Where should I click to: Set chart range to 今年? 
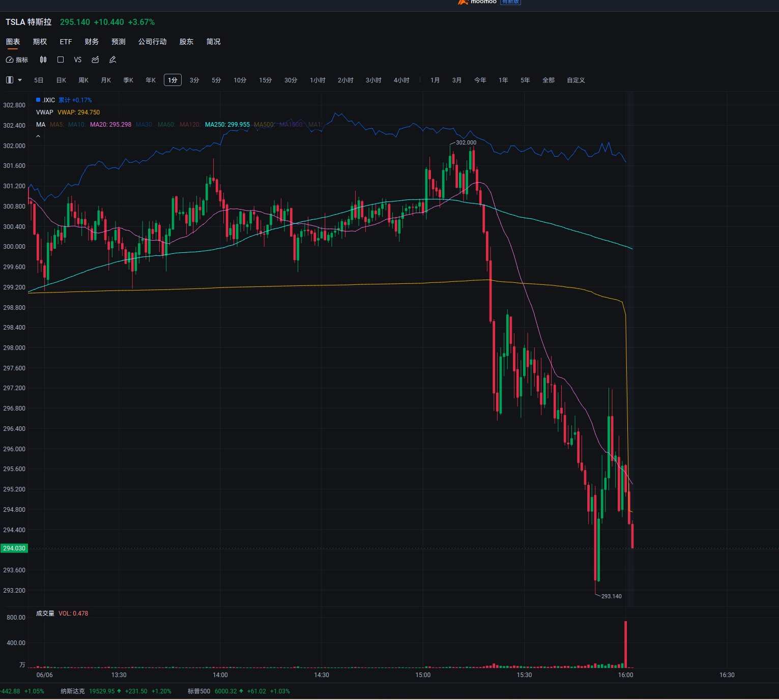480,80
